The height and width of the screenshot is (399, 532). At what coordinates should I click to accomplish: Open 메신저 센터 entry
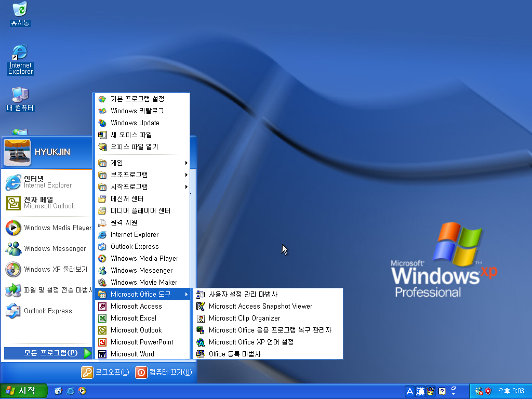tap(142, 199)
